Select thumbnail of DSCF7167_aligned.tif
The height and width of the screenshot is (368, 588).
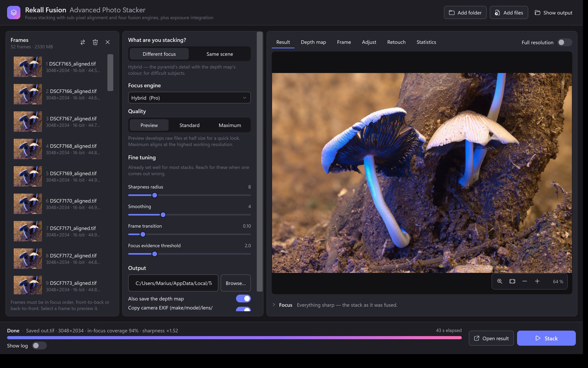point(28,122)
